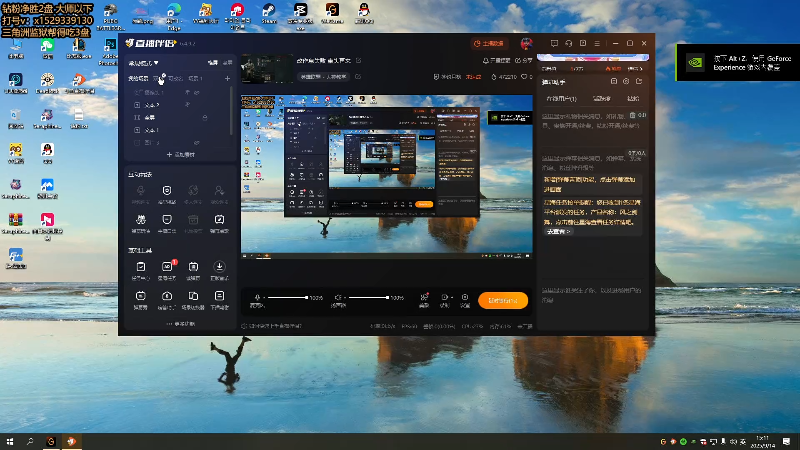Screen dimensions: 800x450
Task: Expand the status bar using the rightmost expand control
Action: (525, 326)
